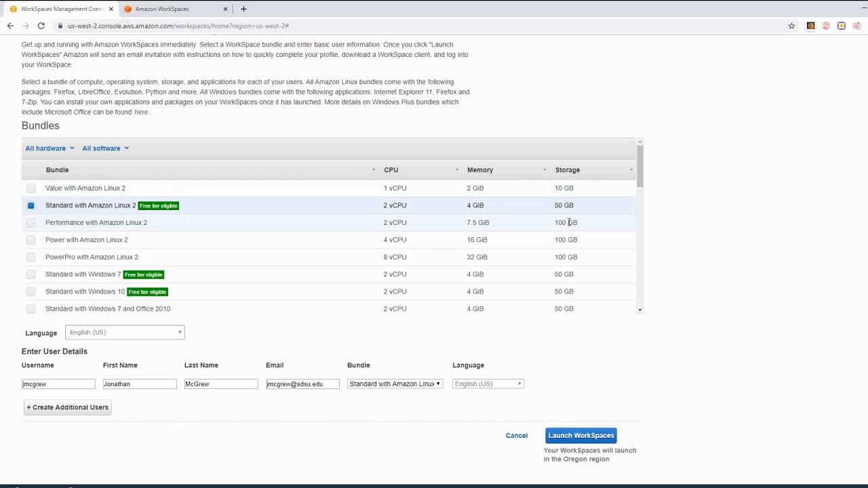Click the browser forward arrow
Screen dimensions: 868x488
pyautogui.click(x=26, y=26)
